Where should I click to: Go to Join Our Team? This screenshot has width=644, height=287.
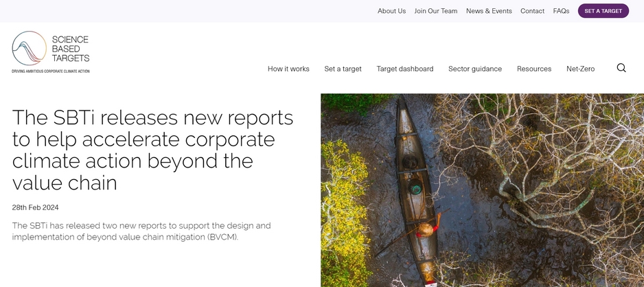pos(435,11)
